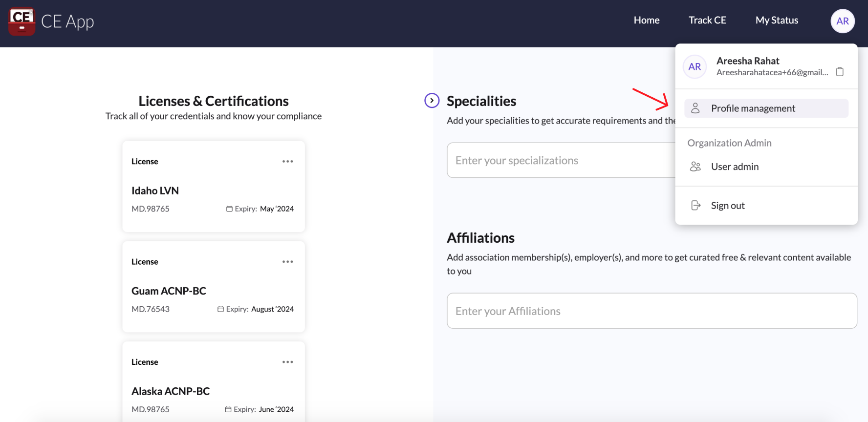Click the Guam ACNP-BC expiry calendar icon

pyautogui.click(x=220, y=309)
